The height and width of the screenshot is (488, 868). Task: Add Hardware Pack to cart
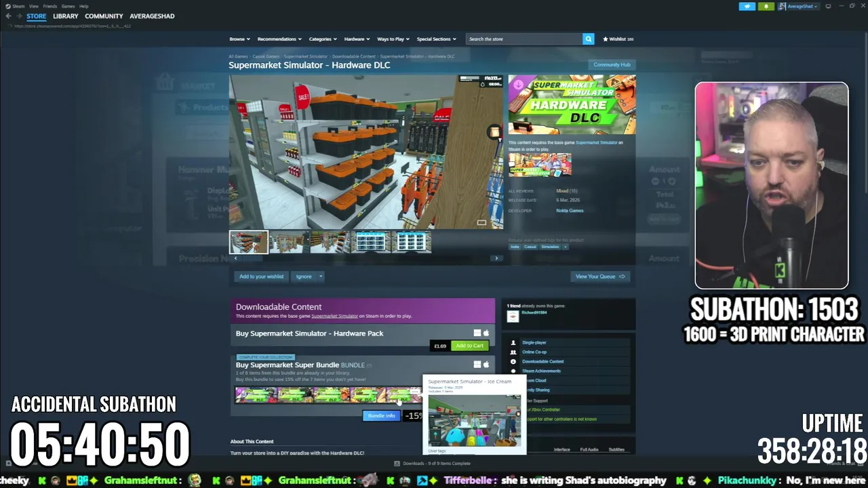pyautogui.click(x=469, y=346)
